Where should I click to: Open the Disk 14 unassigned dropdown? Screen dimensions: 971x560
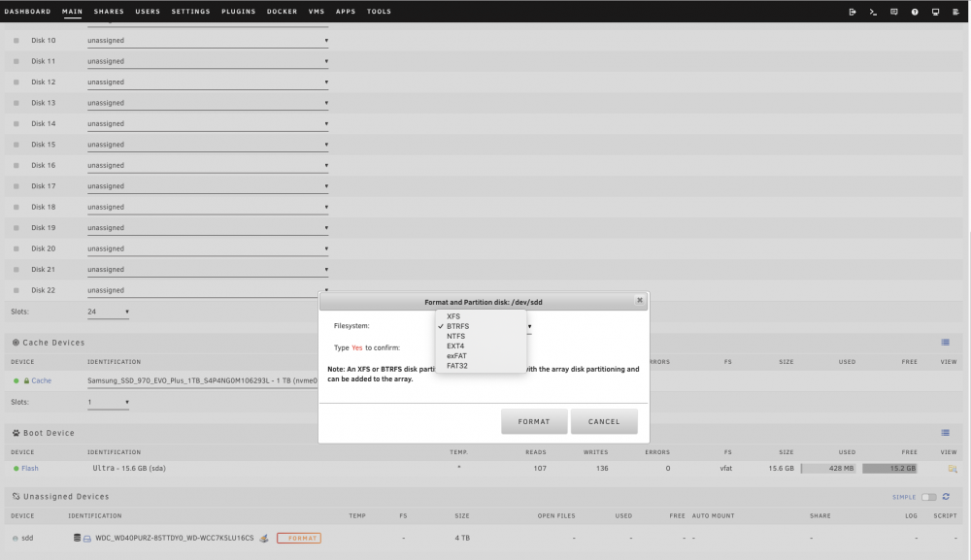pyautogui.click(x=208, y=123)
